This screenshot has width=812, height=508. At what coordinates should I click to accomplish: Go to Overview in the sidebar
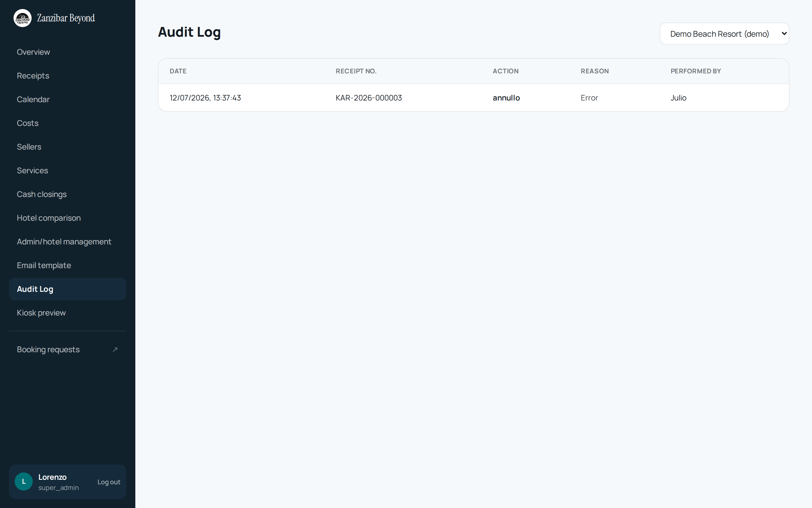coord(67,52)
